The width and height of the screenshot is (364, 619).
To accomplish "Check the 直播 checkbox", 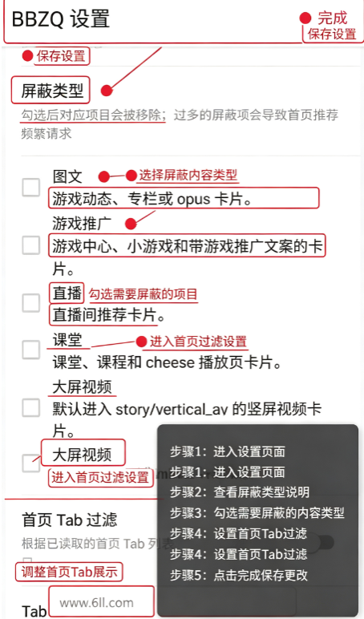I will [x=30, y=303].
